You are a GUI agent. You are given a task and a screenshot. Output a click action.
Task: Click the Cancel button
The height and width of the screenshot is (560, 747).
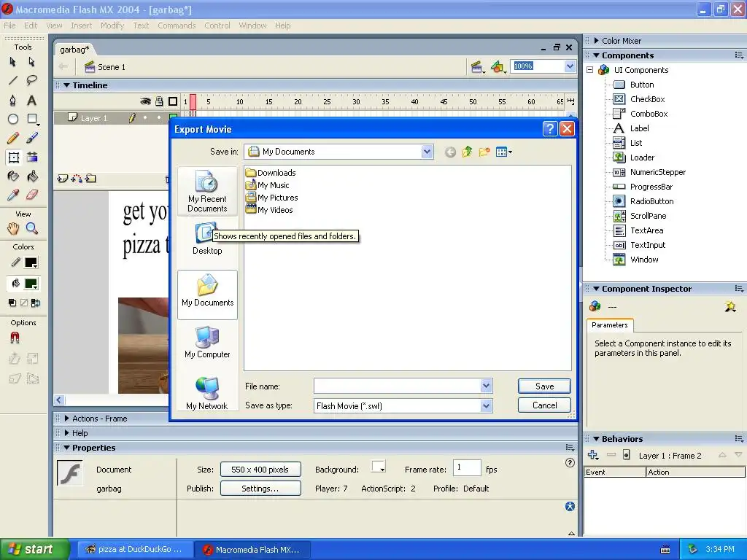[x=544, y=405]
